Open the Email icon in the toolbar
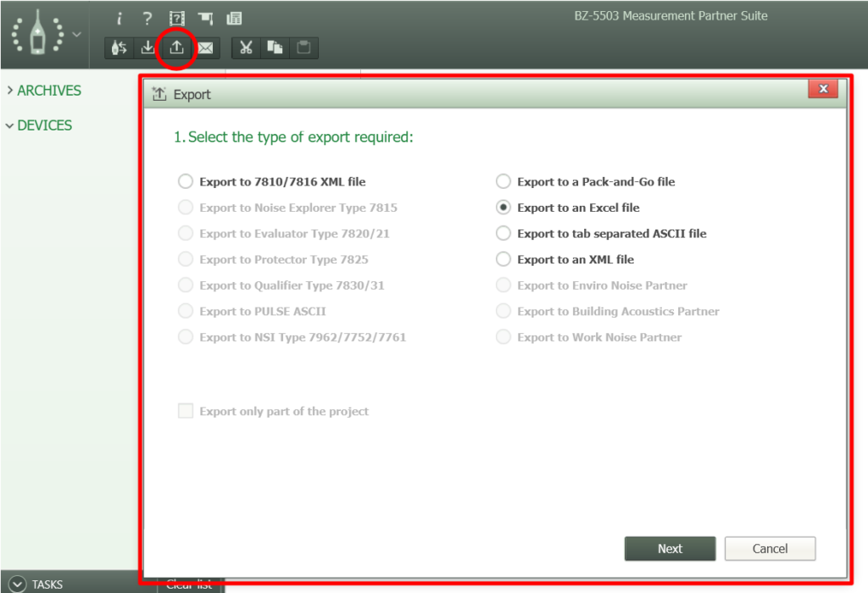Image resolution: width=868 pixels, height=593 pixels. coord(204,47)
